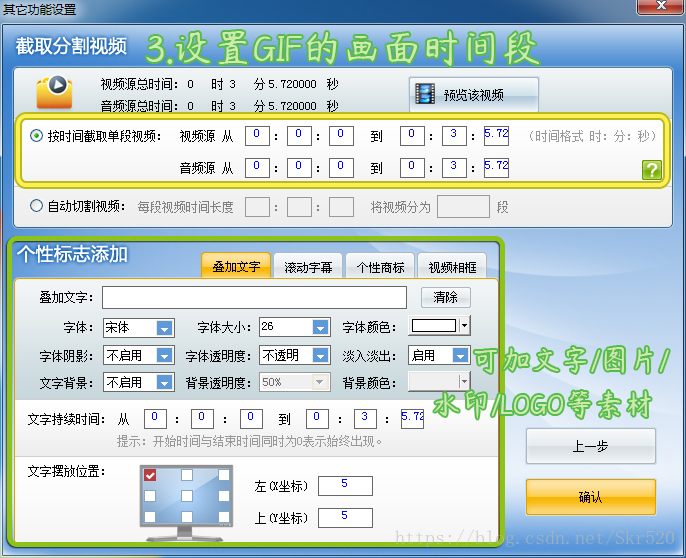This screenshot has width=686, height=558.
Task: Click the audio source end hour field
Action: click(412, 168)
